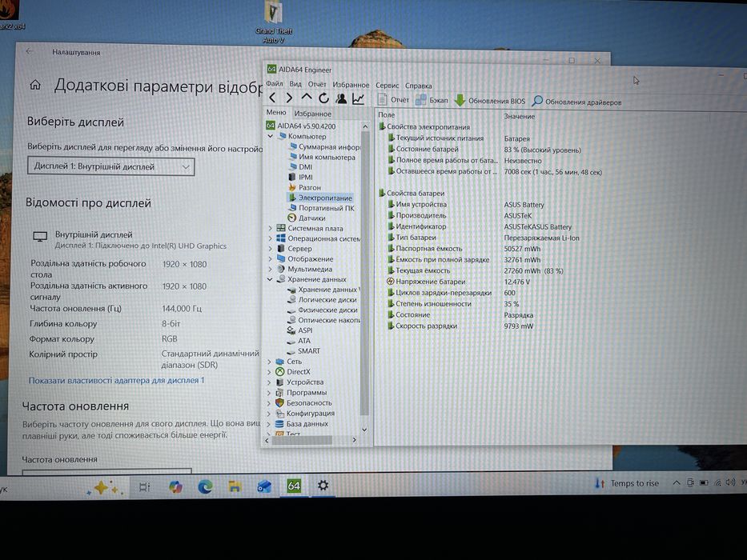Viewport: 747px width, 560px height.
Task: Select Портативный ПК tree item
Action: [322, 208]
